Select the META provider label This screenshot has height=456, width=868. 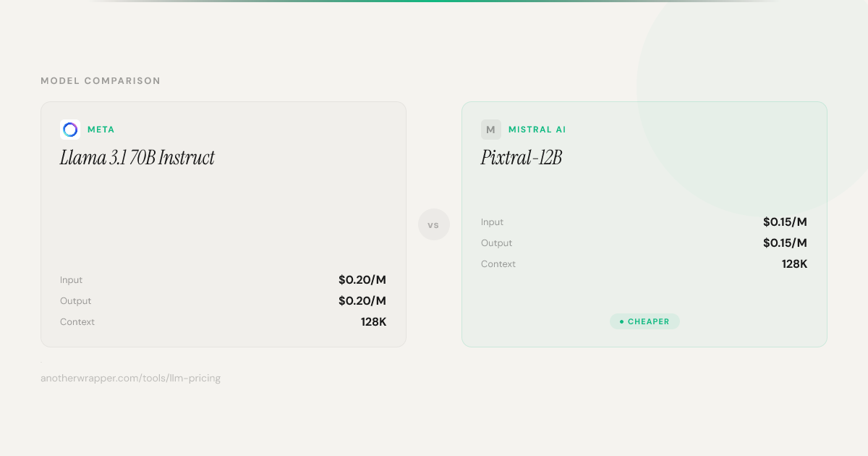[x=101, y=130]
